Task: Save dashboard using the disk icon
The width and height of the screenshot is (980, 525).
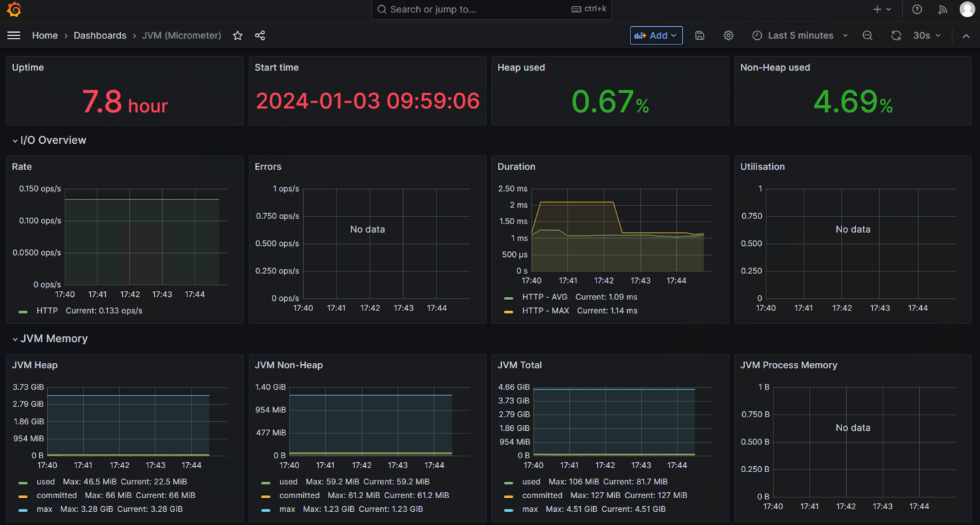Action: pyautogui.click(x=700, y=35)
